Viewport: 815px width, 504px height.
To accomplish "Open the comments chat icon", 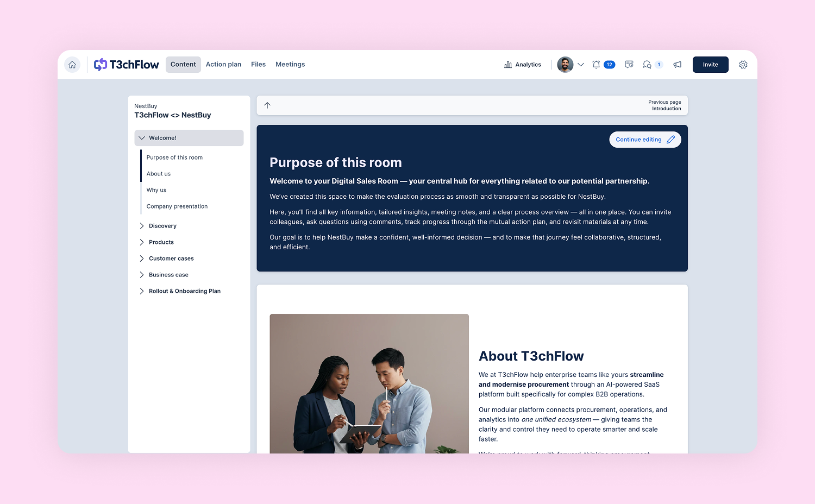I will tap(647, 65).
